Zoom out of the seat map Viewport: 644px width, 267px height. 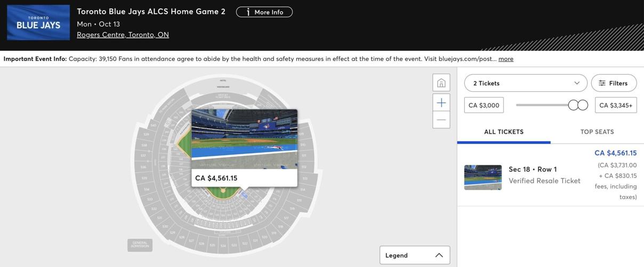point(441,120)
